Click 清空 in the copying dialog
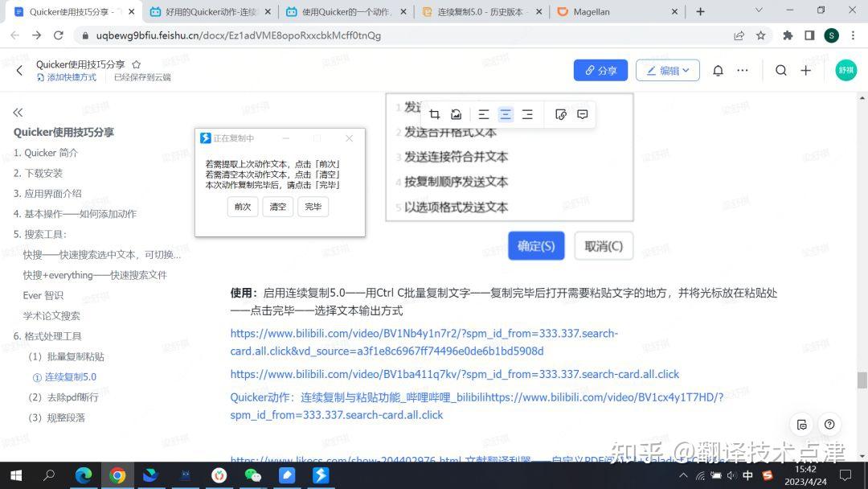This screenshot has width=868, height=489. 278,207
